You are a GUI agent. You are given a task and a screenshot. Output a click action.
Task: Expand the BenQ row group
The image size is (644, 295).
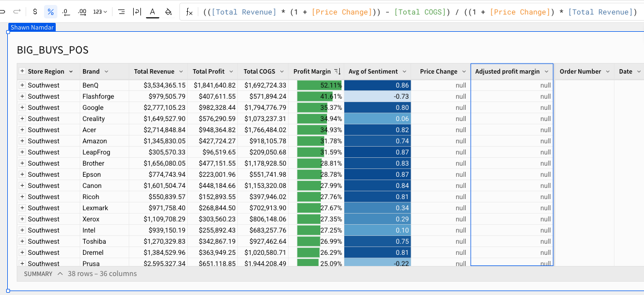pyautogui.click(x=22, y=85)
